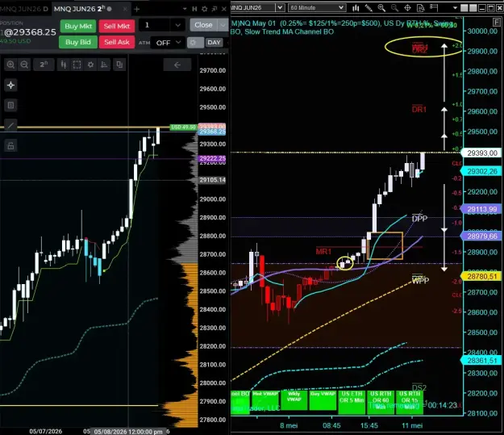Click zoom out magnifier on right chart toolbar
The height and width of the screenshot is (435, 504).
(394, 8)
